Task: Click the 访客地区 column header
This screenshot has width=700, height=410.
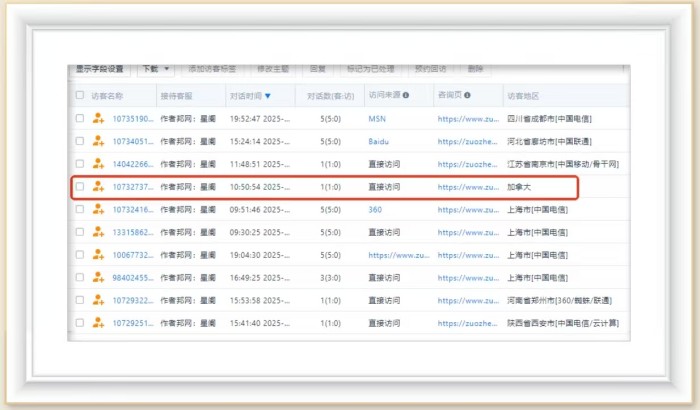Action: pyautogui.click(x=523, y=96)
